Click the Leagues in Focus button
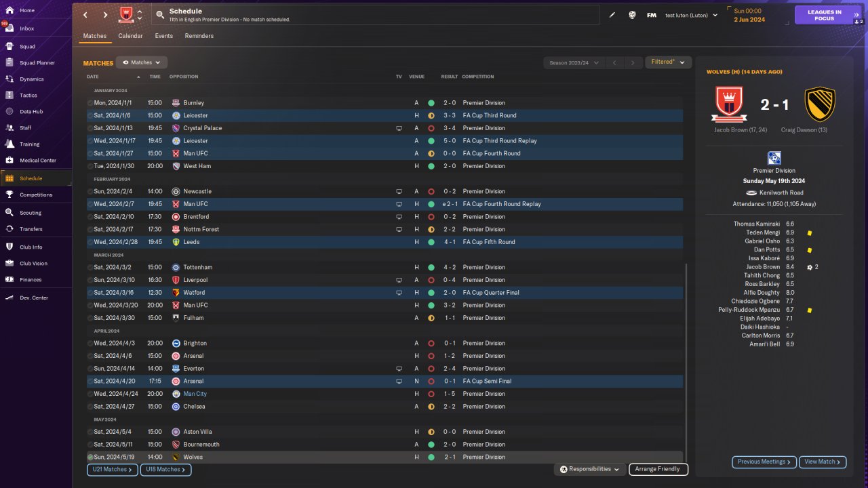 (x=828, y=15)
